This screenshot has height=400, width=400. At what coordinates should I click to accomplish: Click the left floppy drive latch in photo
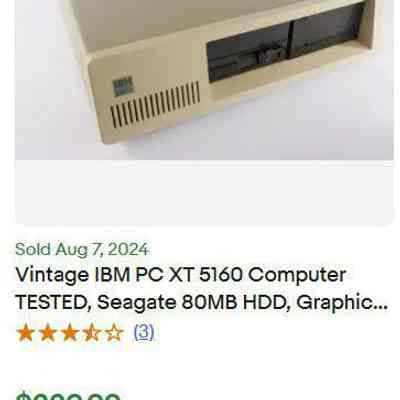(267, 57)
